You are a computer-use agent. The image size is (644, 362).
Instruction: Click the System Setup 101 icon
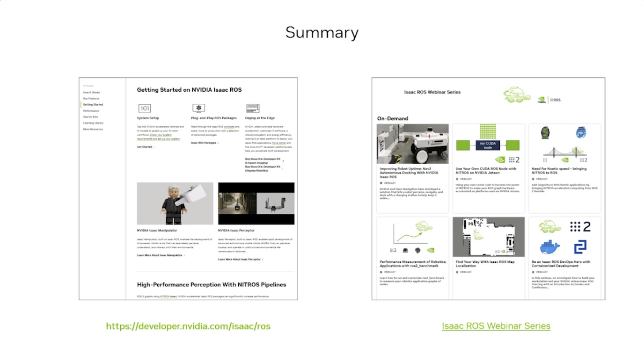[145, 109]
